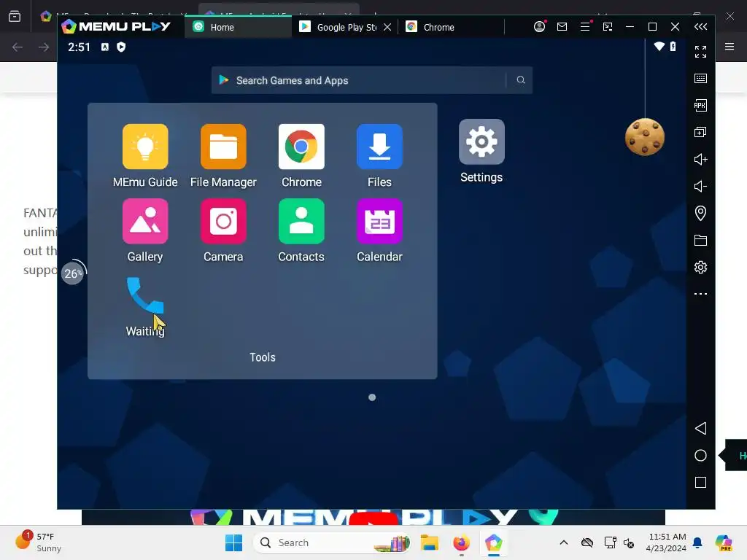The height and width of the screenshot is (560, 747).
Task: Open notifications bell in taskbar
Action: click(x=697, y=542)
